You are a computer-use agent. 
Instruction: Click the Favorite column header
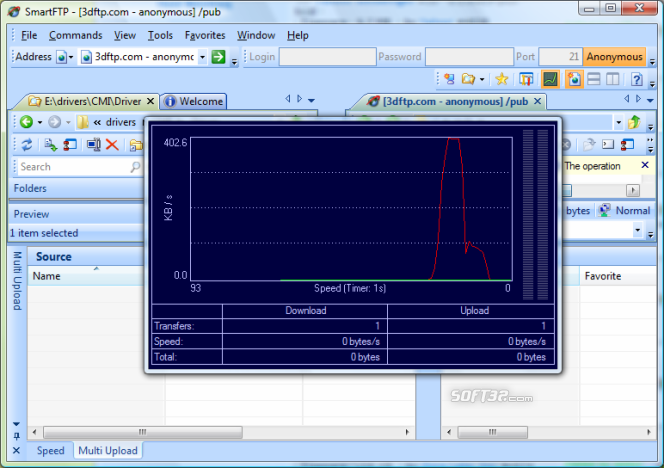pos(618,276)
